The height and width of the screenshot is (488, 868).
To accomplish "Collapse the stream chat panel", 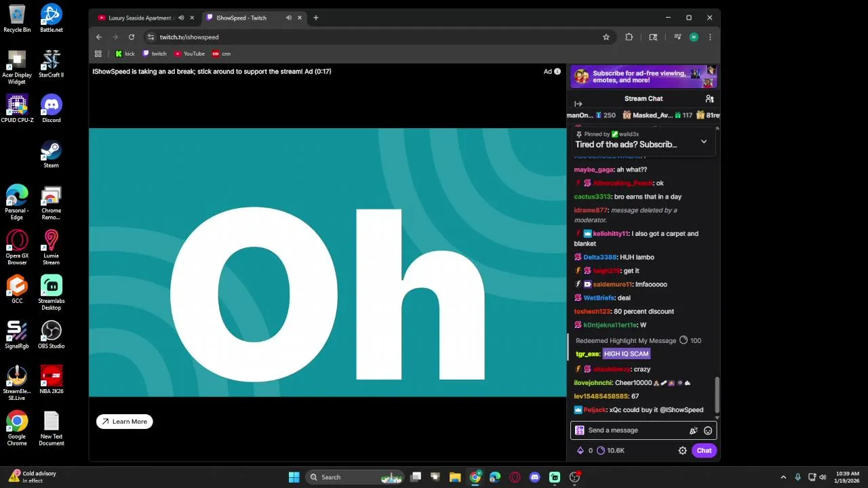I will (578, 104).
